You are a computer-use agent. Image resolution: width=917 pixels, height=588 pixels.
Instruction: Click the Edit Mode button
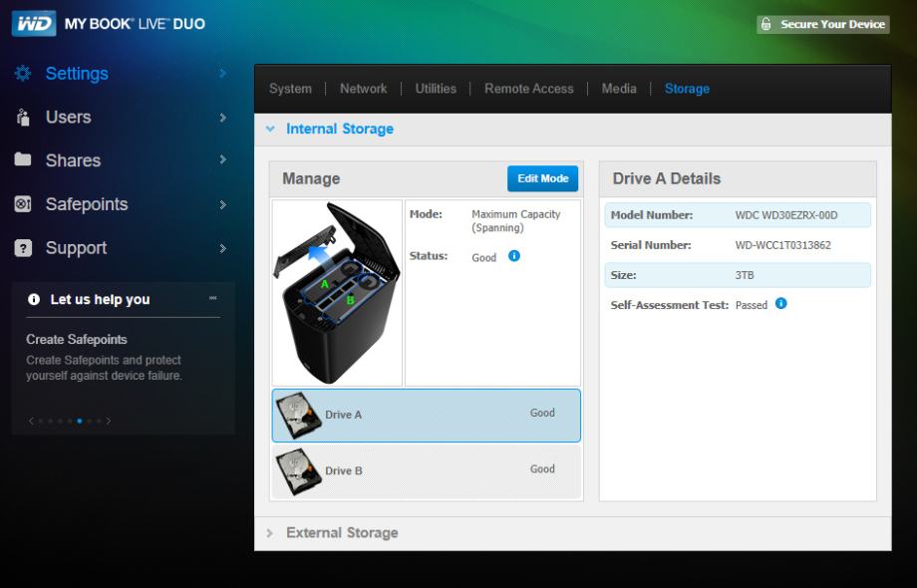pos(542,178)
